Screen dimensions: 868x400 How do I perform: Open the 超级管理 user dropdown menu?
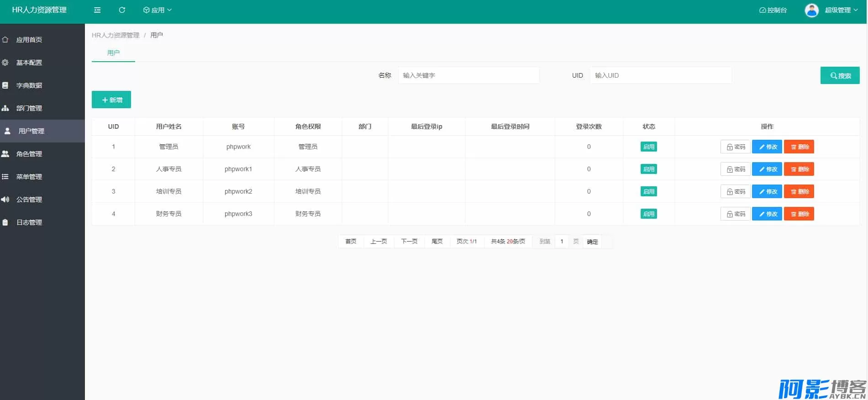coord(841,10)
